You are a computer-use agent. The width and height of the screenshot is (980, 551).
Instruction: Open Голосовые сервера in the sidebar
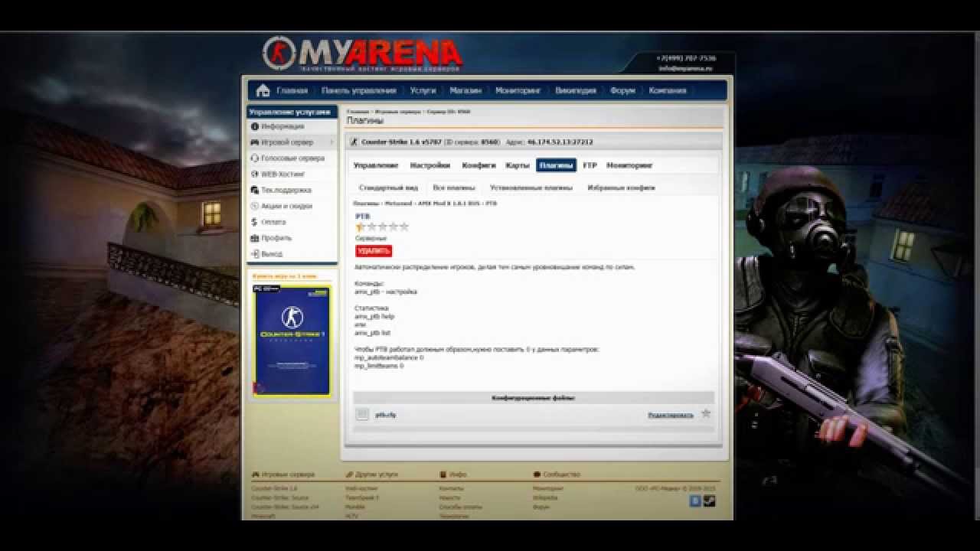point(292,158)
